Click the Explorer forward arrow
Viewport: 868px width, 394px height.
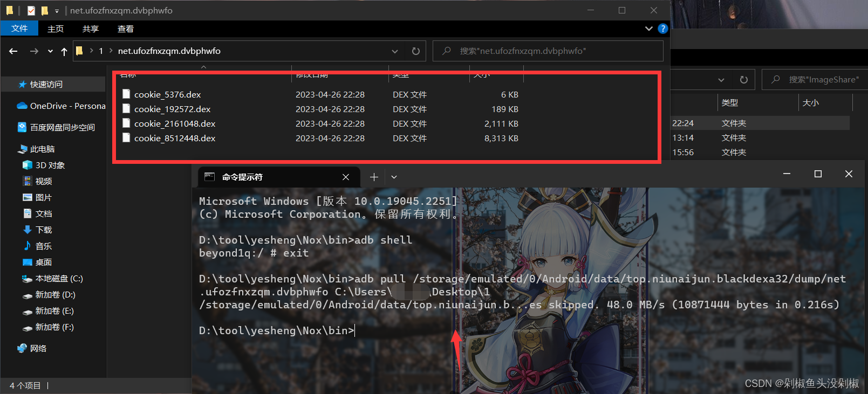pos(34,51)
